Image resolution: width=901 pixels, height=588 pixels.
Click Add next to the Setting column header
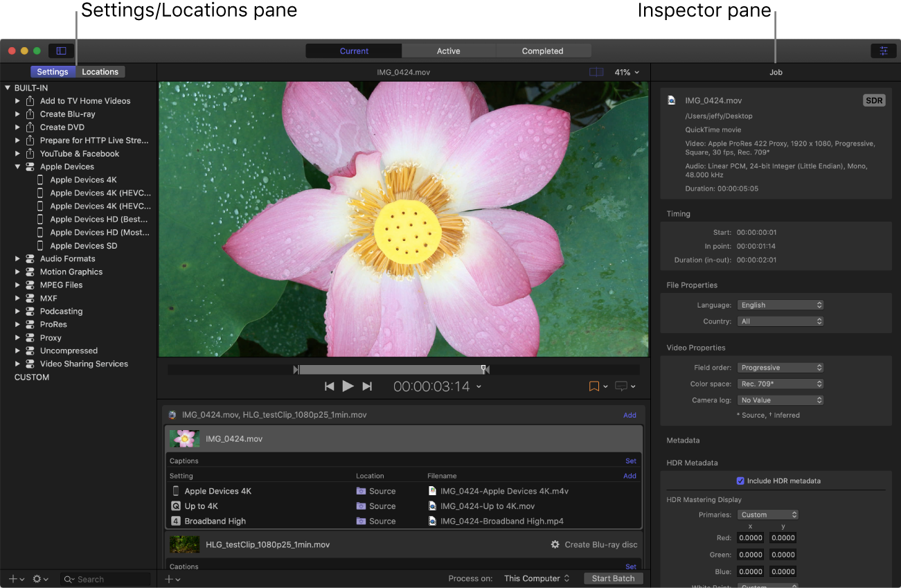[629, 476]
